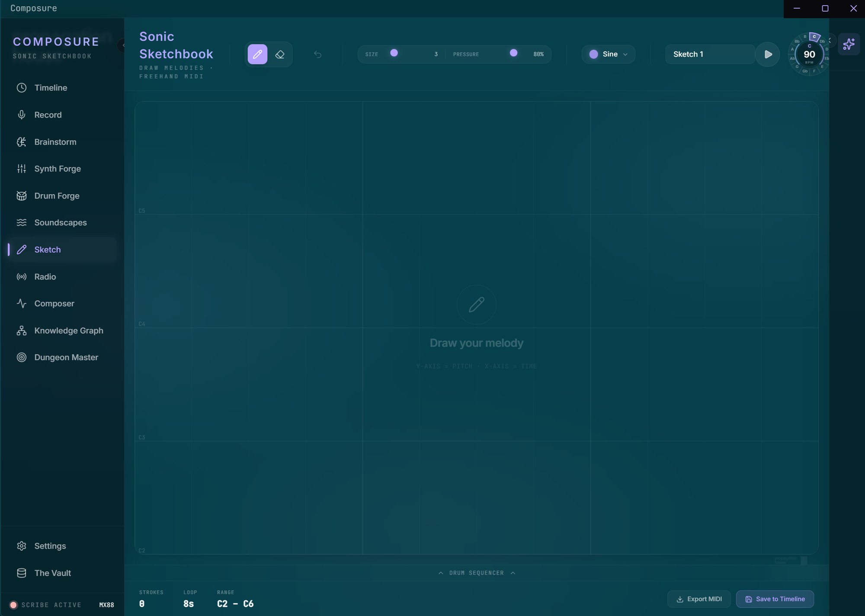The height and width of the screenshot is (616, 865).
Task: Click the MX88 status label
Action: coord(106,605)
